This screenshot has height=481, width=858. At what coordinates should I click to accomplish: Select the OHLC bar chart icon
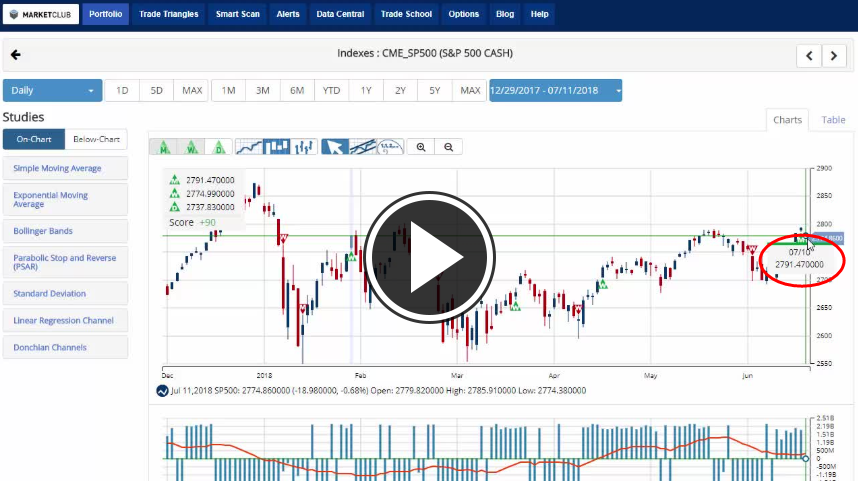point(304,147)
